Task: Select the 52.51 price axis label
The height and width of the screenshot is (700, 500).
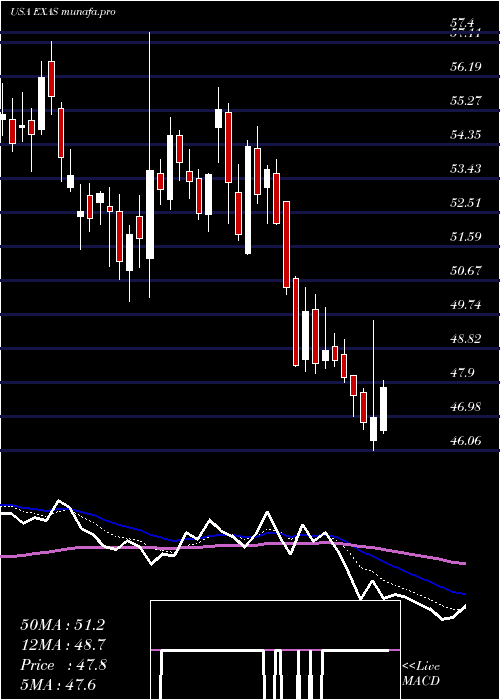Action: pyautogui.click(x=466, y=203)
